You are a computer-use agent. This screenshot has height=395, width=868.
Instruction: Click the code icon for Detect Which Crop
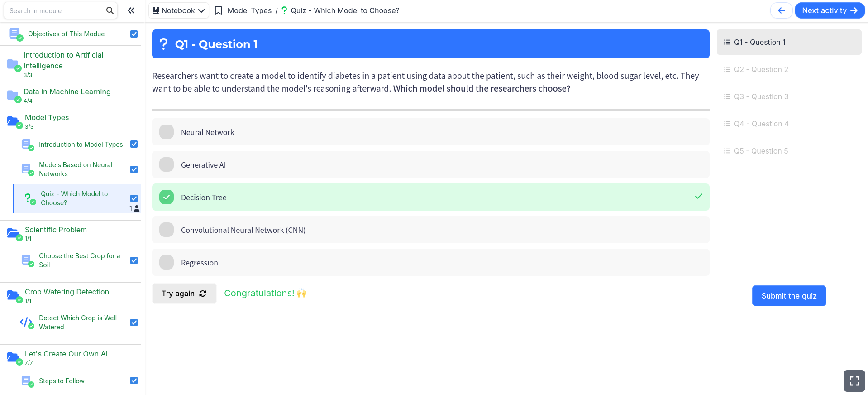(26, 322)
